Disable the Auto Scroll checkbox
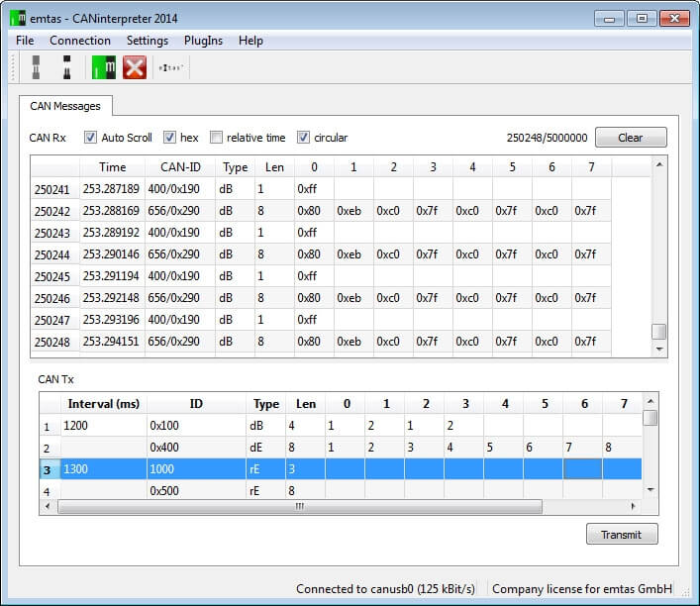Image resolution: width=700 pixels, height=606 pixels. pyautogui.click(x=91, y=138)
